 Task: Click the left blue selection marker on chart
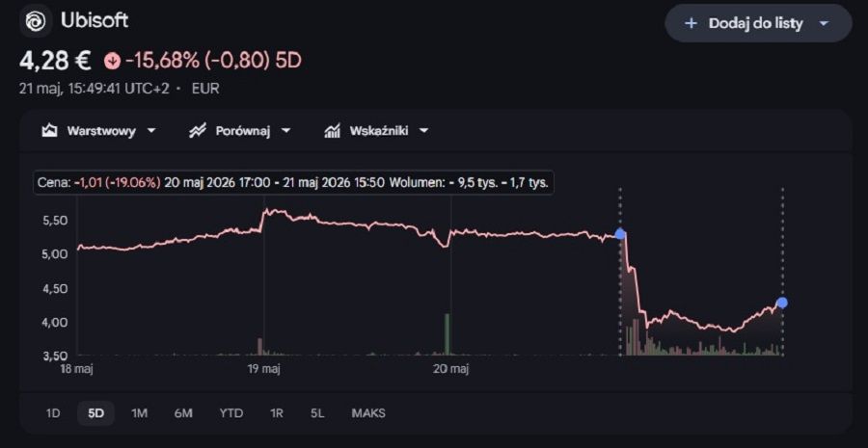pyautogui.click(x=620, y=234)
